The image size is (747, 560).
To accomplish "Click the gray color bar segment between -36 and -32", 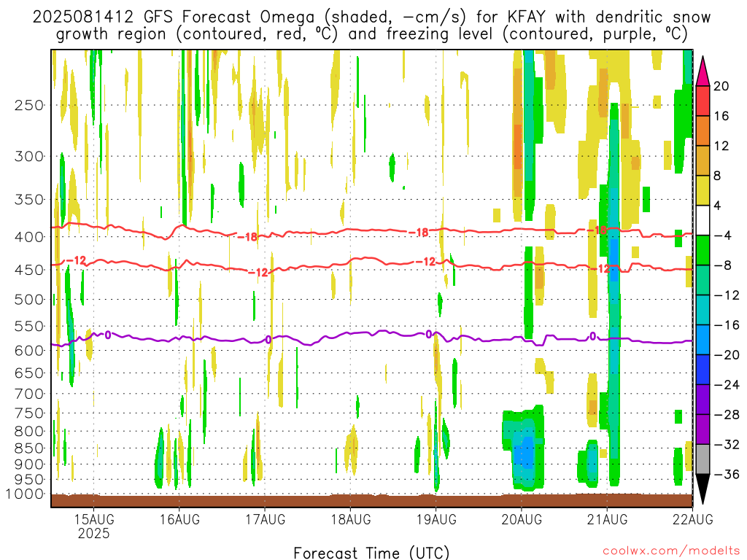I will pyautogui.click(x=703, y=459).
